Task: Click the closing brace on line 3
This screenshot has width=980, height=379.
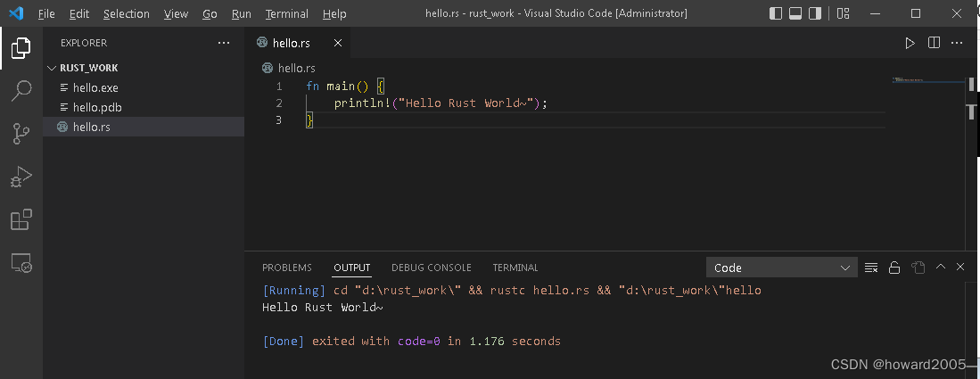Action: click(x=309, y=120)
